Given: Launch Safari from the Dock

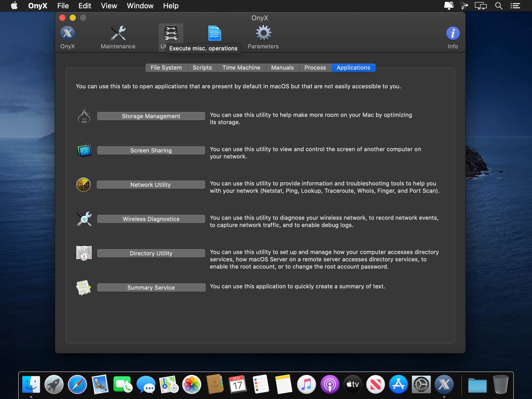Looking at the screenshot, I should pos(77,384).
